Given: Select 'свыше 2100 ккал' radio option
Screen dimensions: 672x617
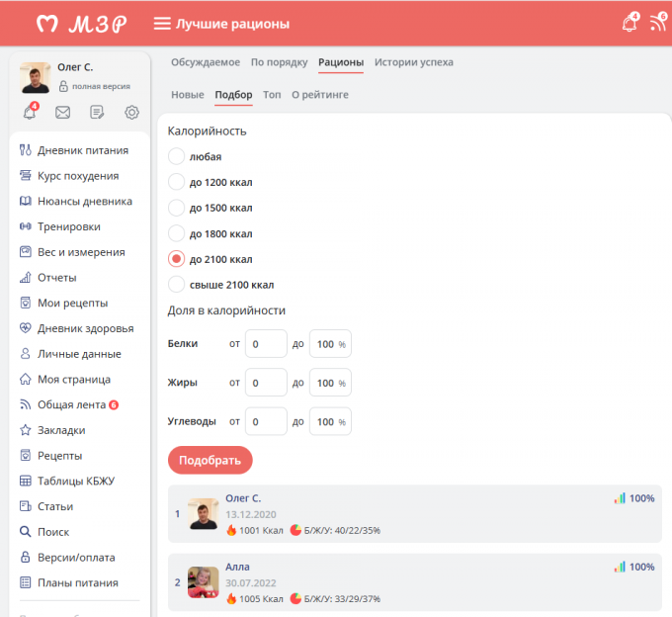Looking at the screenshot, I should [176, 285].
